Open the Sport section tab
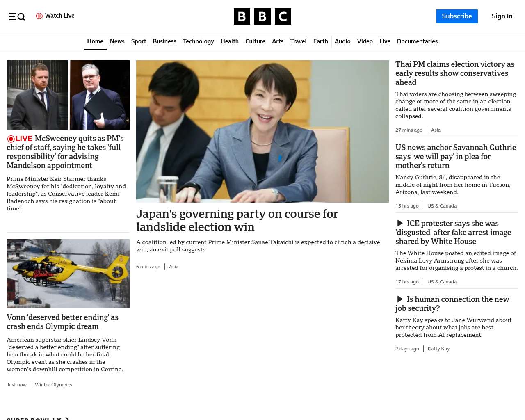Screen dimensions: 525x420 point(139,41)
